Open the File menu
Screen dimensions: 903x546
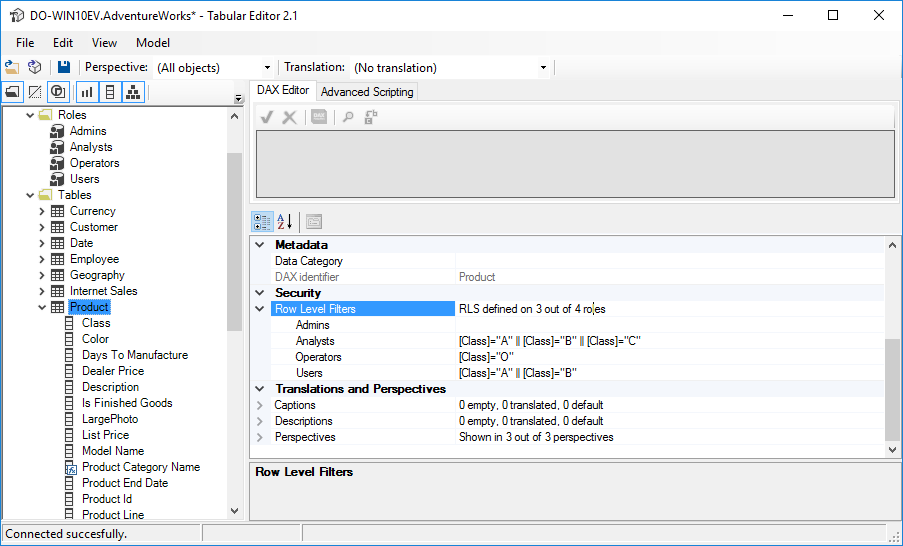[25, 43]
